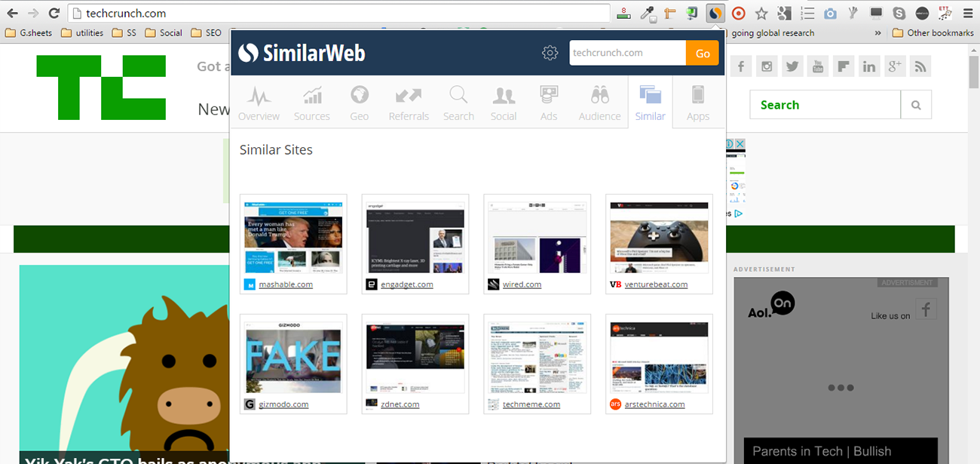Image resolution: width=980 pixels, height=464 pixels.
Task: Open the arstechnica.com link
Action: [655, 404]
